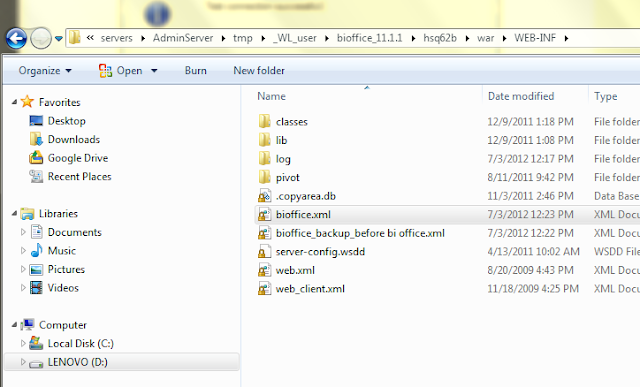Open the Organize menu
Screen dimensions: 640x387
[x=45, y=71]
